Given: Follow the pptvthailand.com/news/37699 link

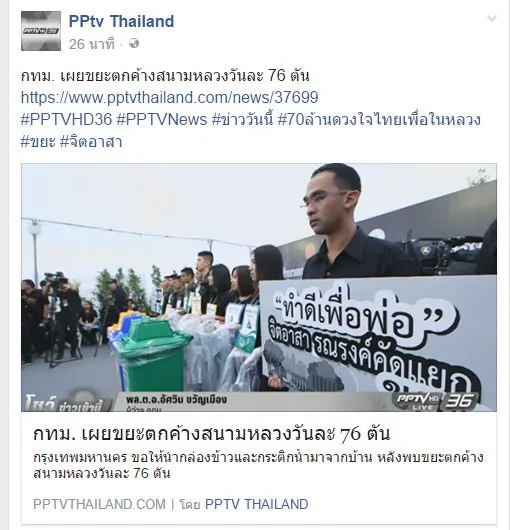Looking at the screenshot, I should [x=170, y=97].
